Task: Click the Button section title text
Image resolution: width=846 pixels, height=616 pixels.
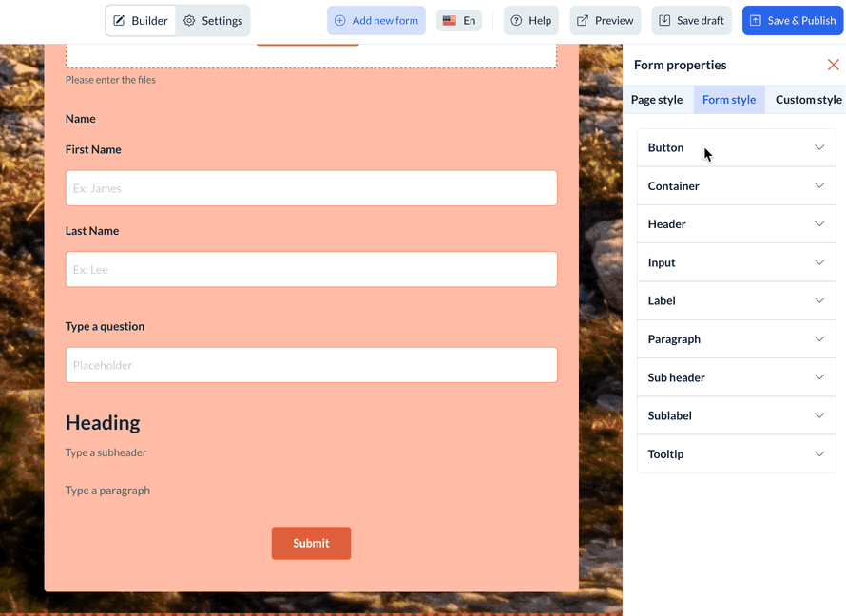Action: point(665,147)
